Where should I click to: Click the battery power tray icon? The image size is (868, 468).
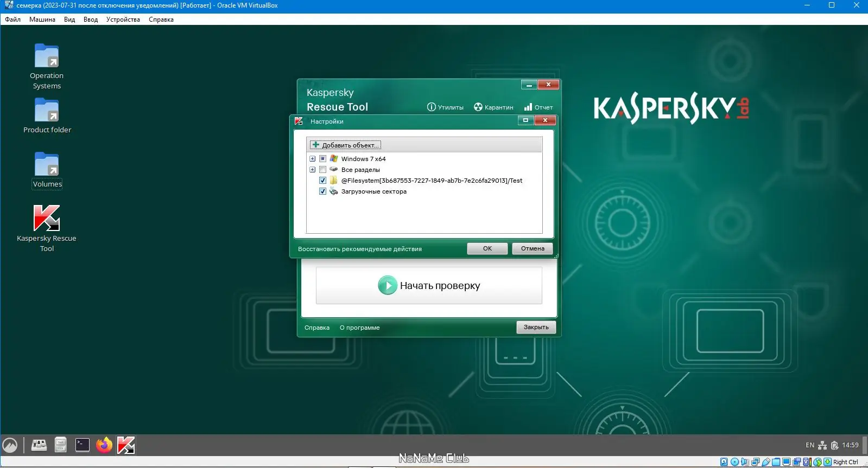coord(835,445)
